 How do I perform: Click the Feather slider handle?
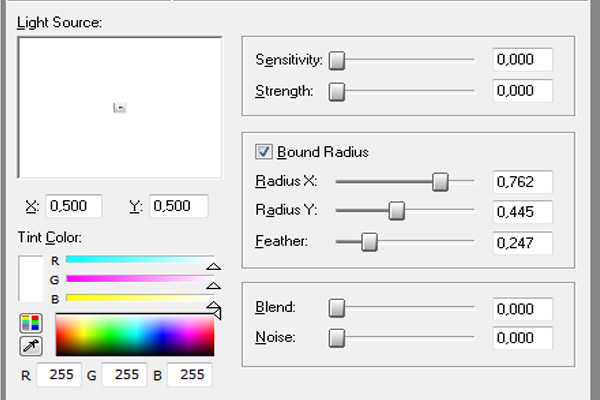[369, 242]
